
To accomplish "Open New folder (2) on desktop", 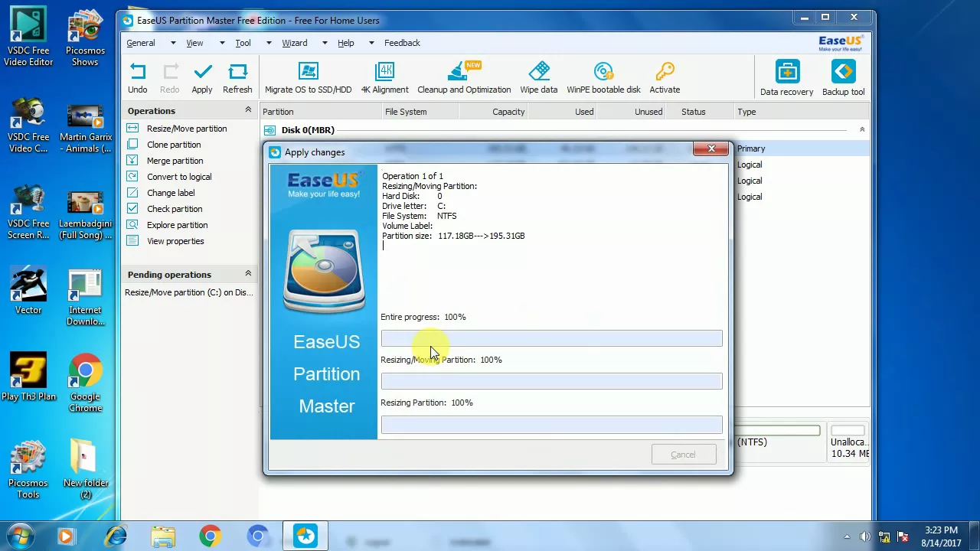I will pyautogui.click(x=85, y=468).
